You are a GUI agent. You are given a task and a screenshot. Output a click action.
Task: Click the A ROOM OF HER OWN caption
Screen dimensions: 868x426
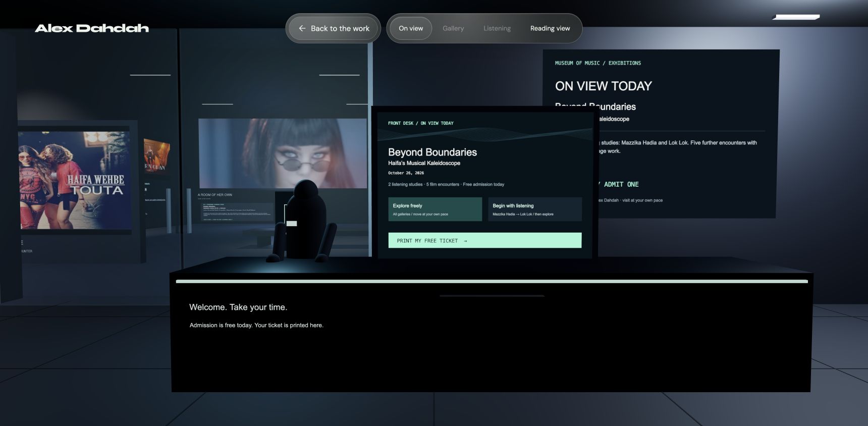coord(215,195)
